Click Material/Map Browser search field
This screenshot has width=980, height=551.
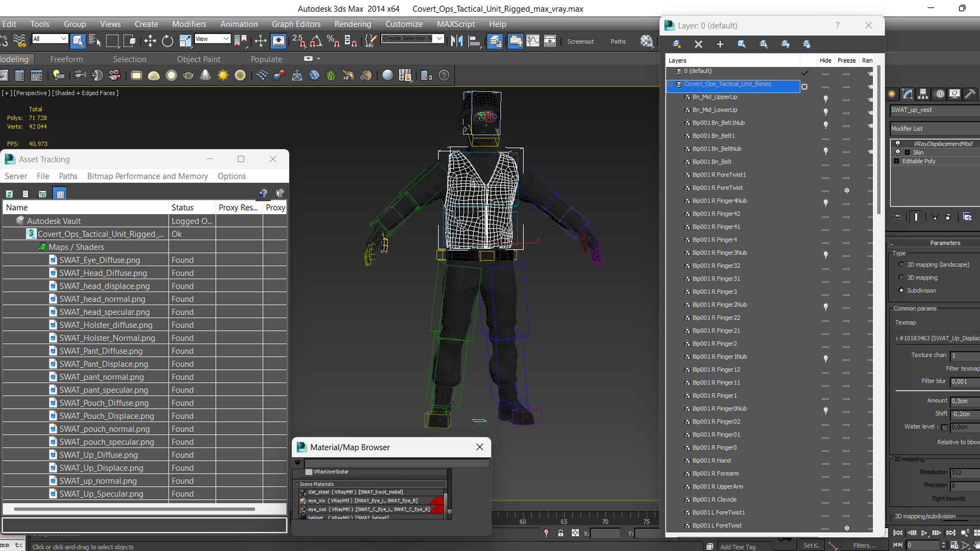tap(397, 463)
